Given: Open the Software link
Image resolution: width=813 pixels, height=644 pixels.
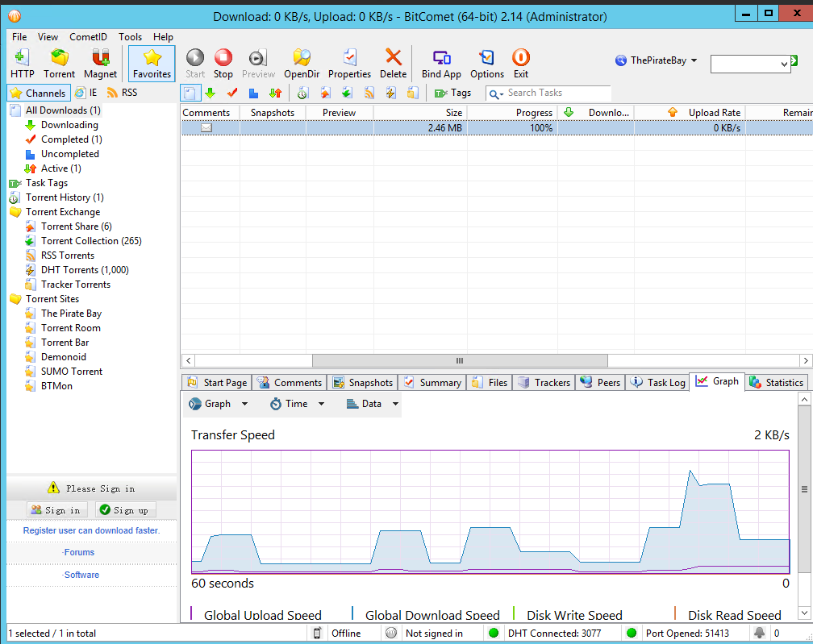Looking at the screenshot, I should click(x=81, y=575).
